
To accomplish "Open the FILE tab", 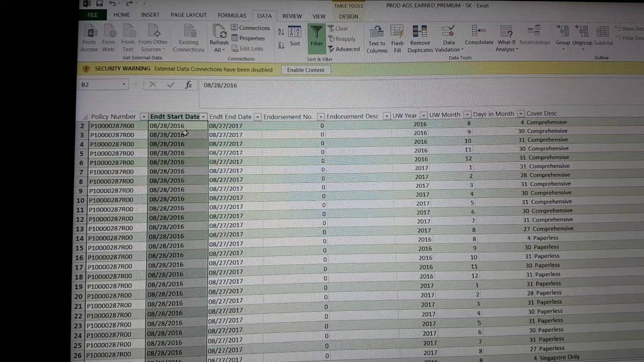I will pos(93,15).
